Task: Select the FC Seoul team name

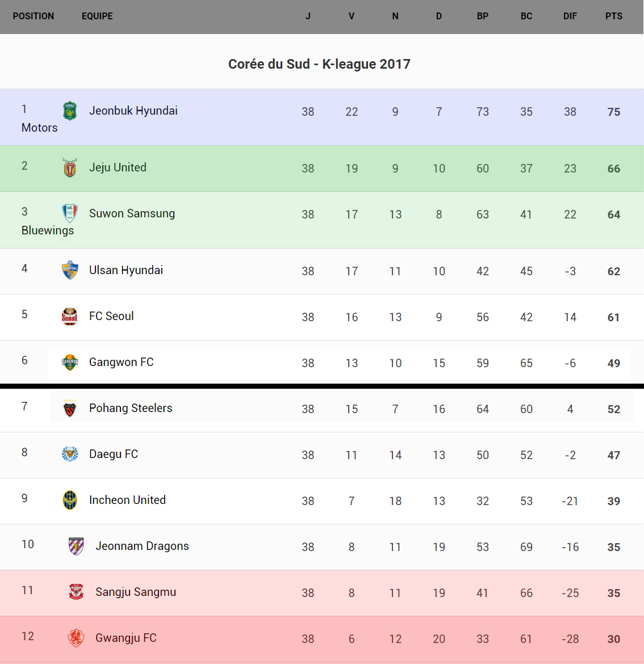Action: click(111, 316)
